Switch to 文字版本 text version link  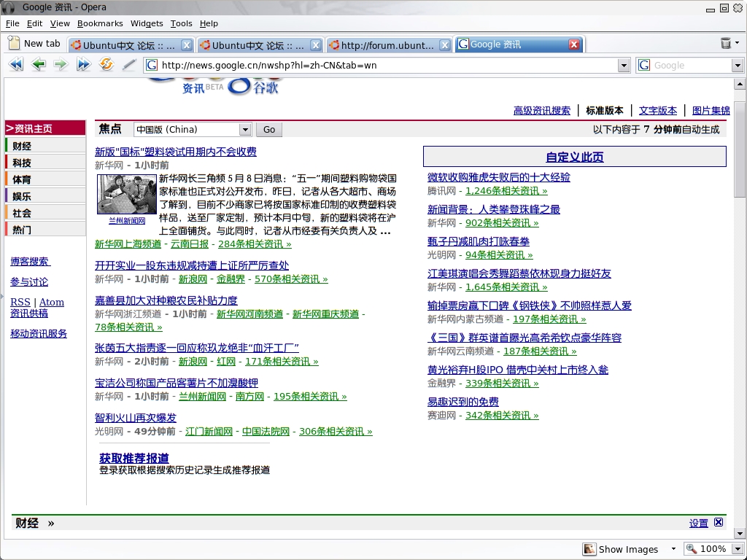658,111
